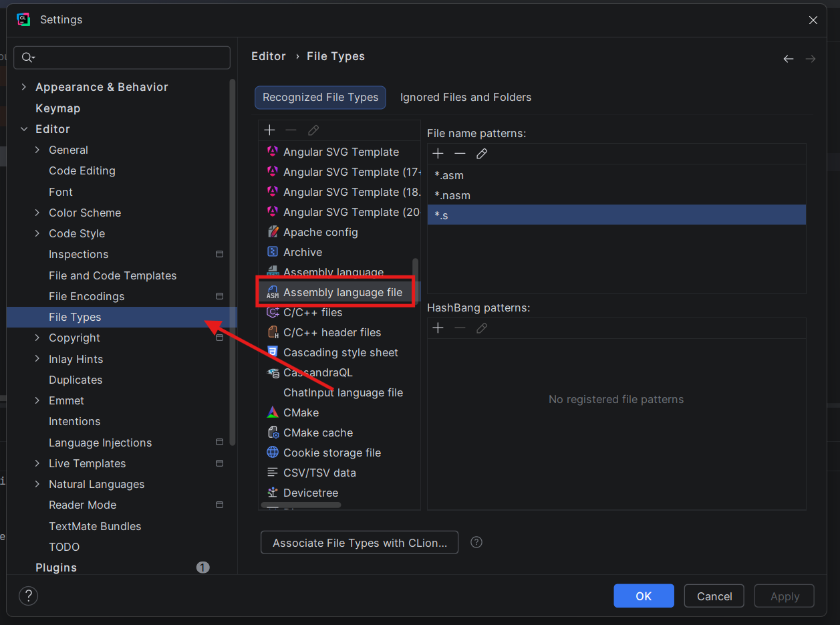Open the Help question mark at bottom left
The width and height of the screenshot is (840, 625).
(x=28, y=596)
